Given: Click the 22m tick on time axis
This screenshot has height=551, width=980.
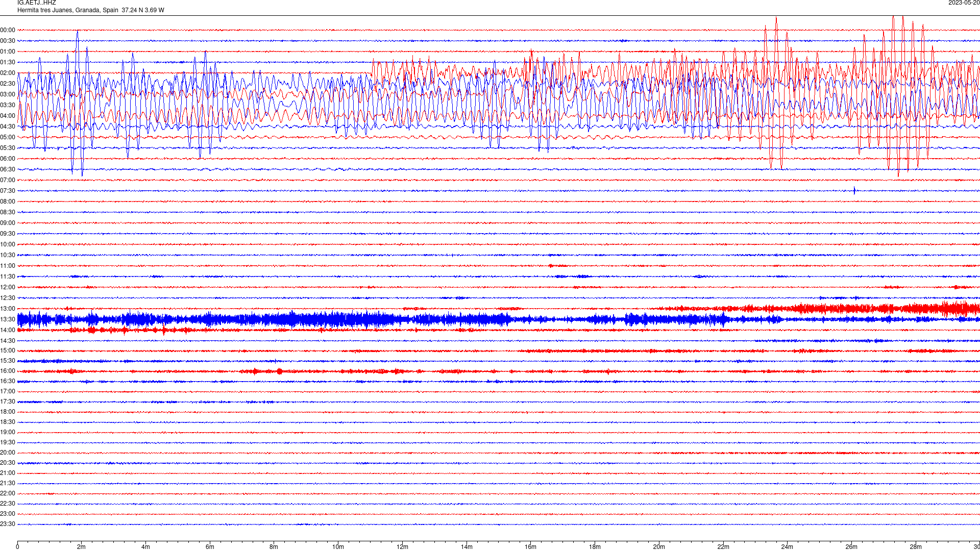Looking at the screenshot, I should pyautogui.click(x=723, y=547).
